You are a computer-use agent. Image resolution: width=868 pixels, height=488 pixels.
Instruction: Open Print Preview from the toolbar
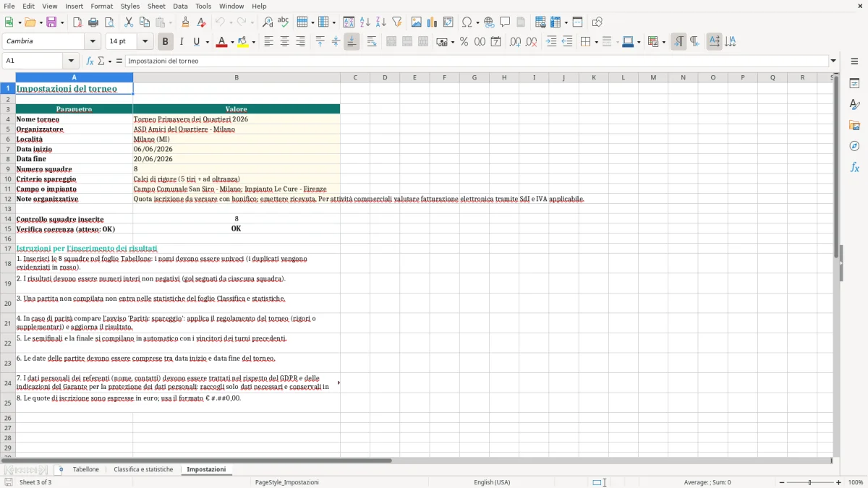109,22
